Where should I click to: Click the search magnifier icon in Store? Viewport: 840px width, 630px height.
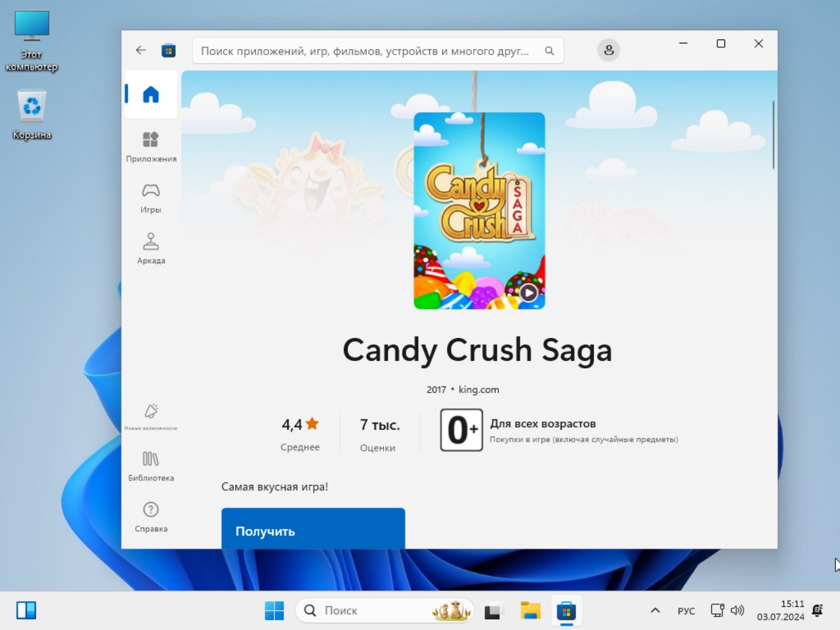(x=549, y=51)
